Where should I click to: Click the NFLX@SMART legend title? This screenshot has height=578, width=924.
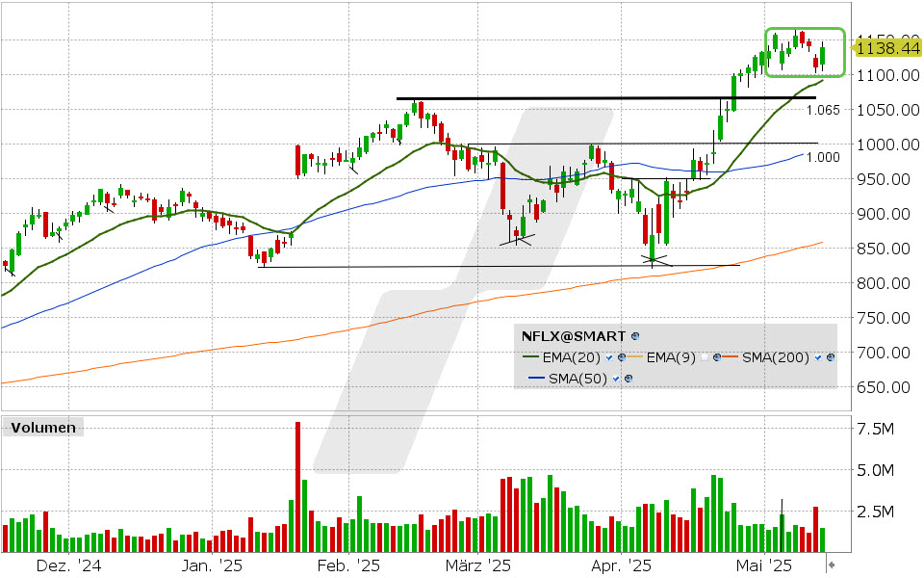click(574, 336)
